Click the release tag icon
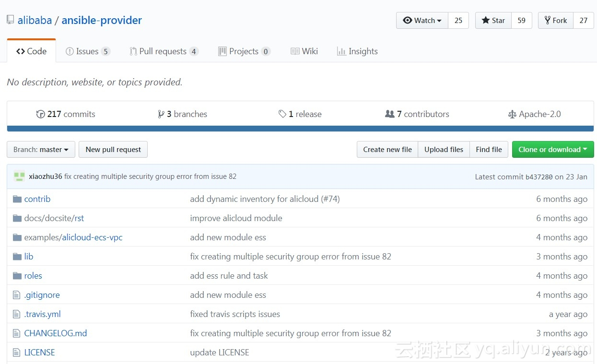Screen dimensions: 597x364 pos(282,114)
